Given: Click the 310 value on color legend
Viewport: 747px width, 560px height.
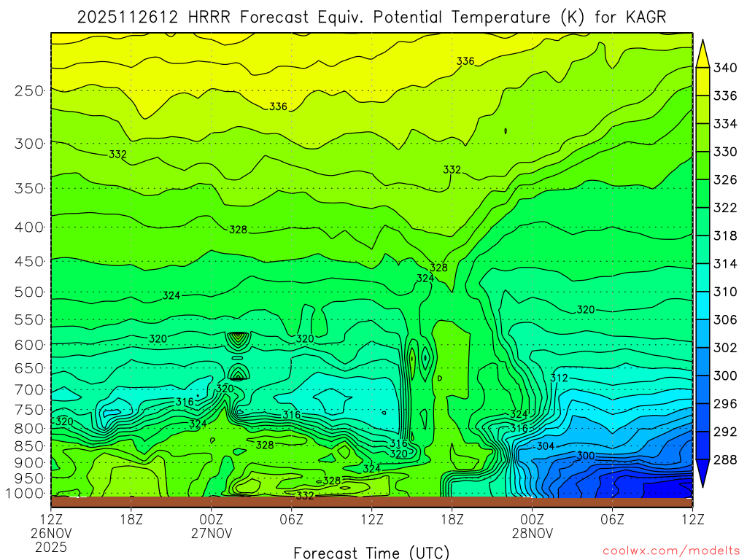Looking at the screenshot, I should [x=725, y=292].
